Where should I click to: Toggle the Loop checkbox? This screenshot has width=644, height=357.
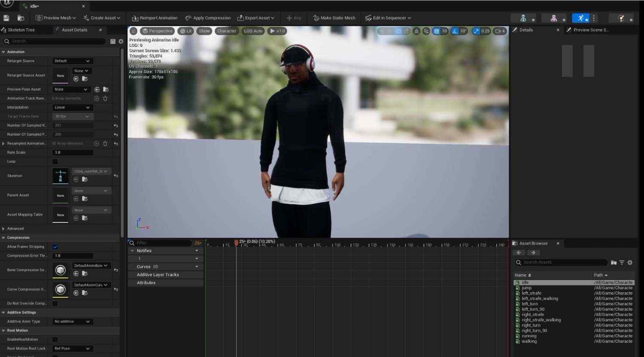(x=55, y=162)
